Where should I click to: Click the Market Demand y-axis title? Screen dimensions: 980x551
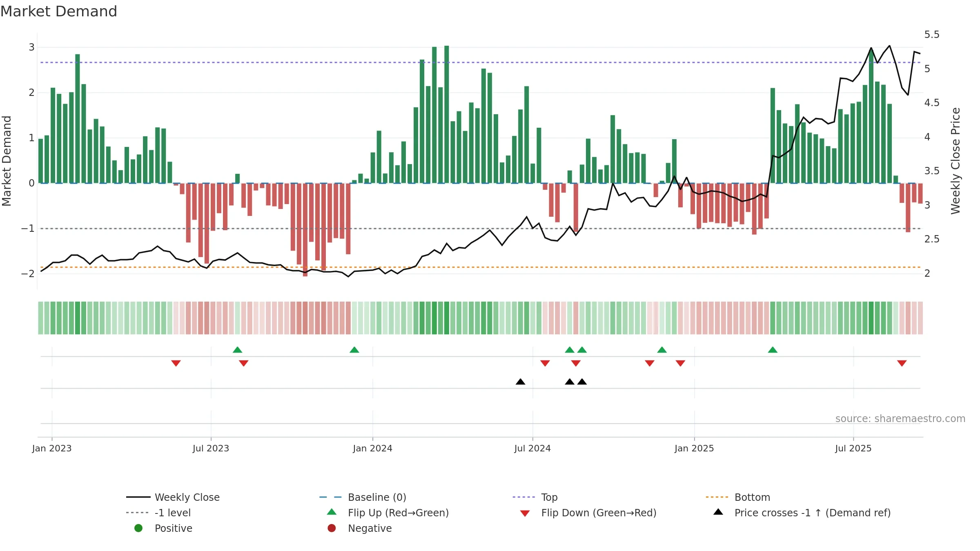(7, 161)
